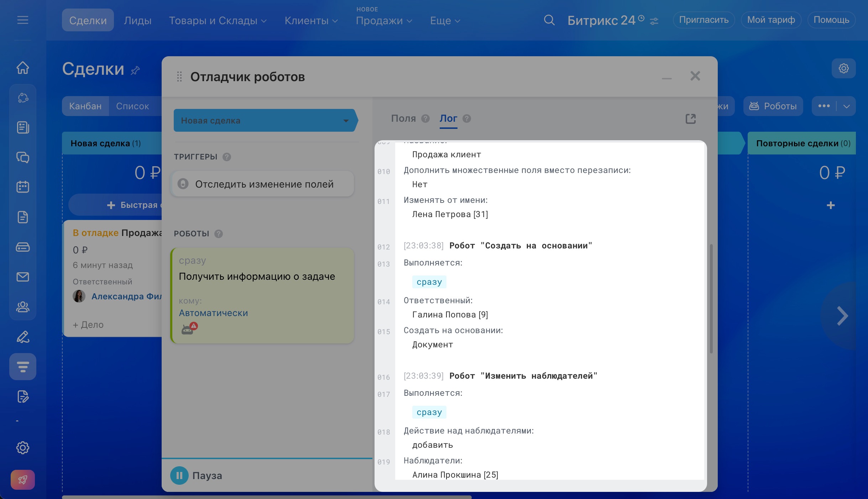Screen dimensions: 868x499
Task: Switch to the Поля tab
Action: [403, 119]
